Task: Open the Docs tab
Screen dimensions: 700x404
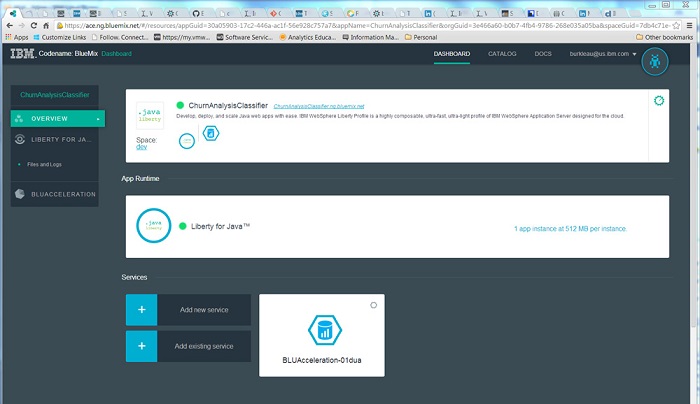Action: (x=543, y=53)
